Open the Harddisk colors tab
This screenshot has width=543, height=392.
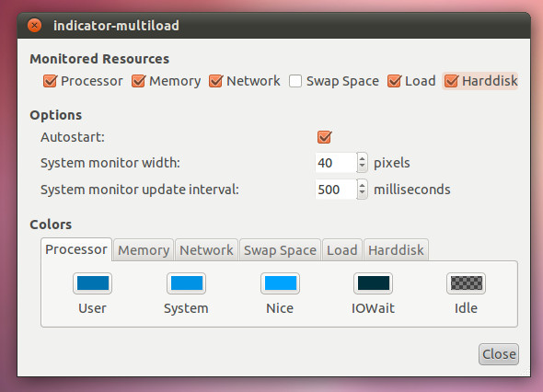point(396,250)
